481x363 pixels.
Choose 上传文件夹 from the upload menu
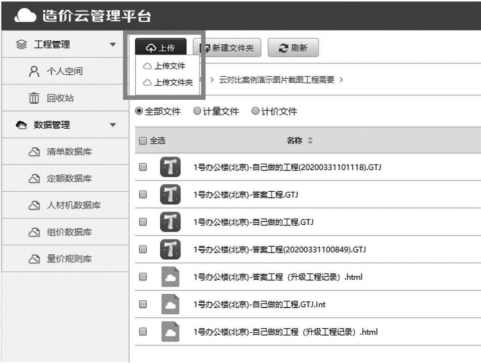click(167, 82)
